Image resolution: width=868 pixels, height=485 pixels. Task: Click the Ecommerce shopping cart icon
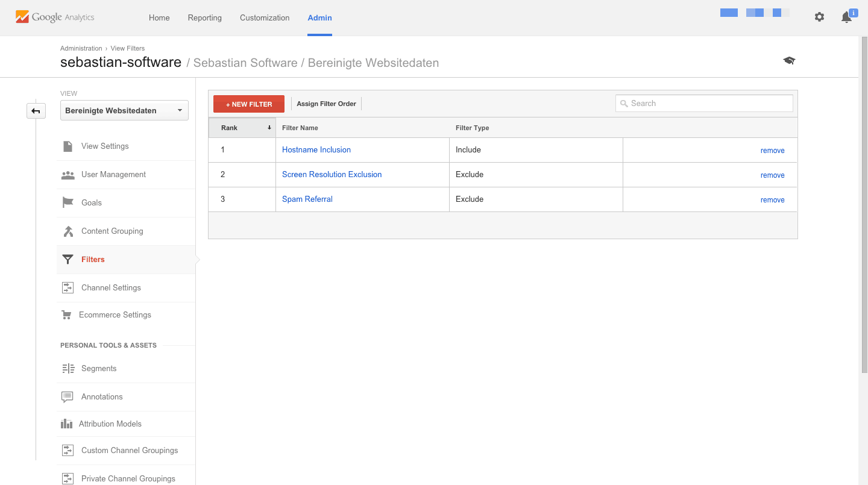click(67, 315)
